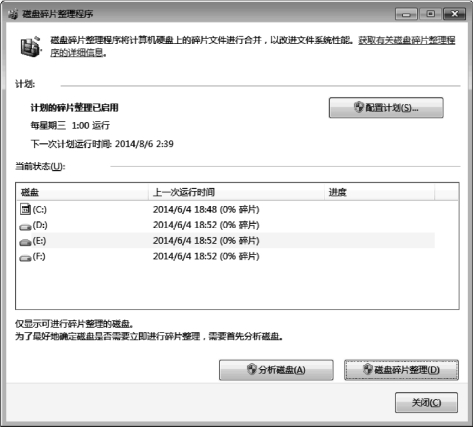
Task: Run 磁盘碎片整理(D) now
Action: tap(401, 370)
